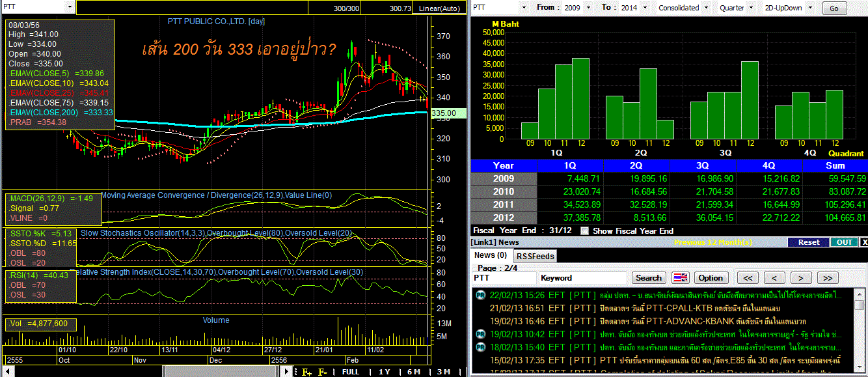868x377 pixels.
Task: Close the News panel with the X button
Action: point(864,242)
